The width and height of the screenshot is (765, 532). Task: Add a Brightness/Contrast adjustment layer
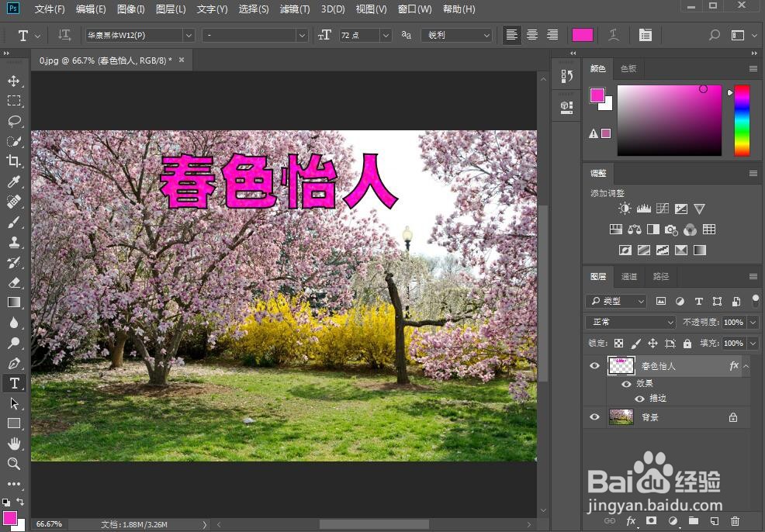coord(624,208)
